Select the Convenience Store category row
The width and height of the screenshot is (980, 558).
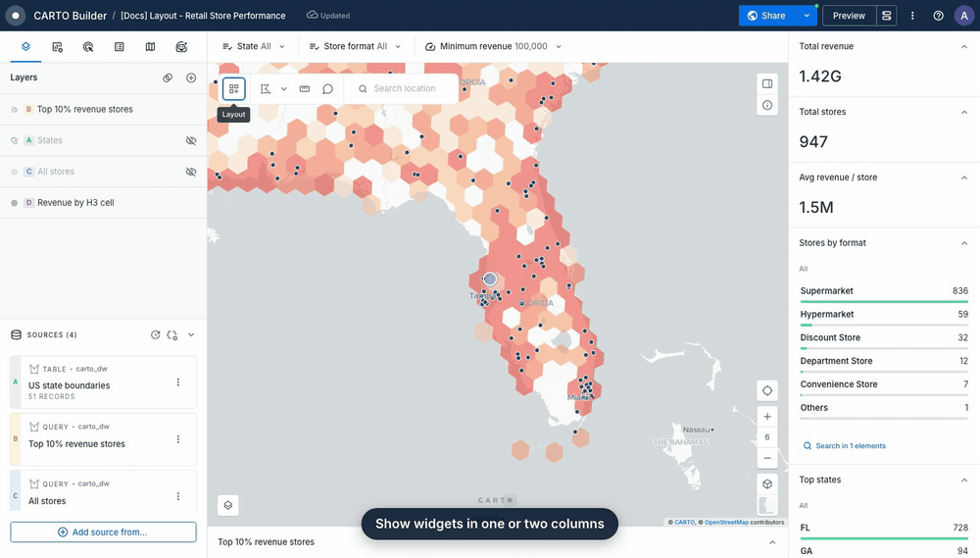pyautogui.click(x=884, y=386)
